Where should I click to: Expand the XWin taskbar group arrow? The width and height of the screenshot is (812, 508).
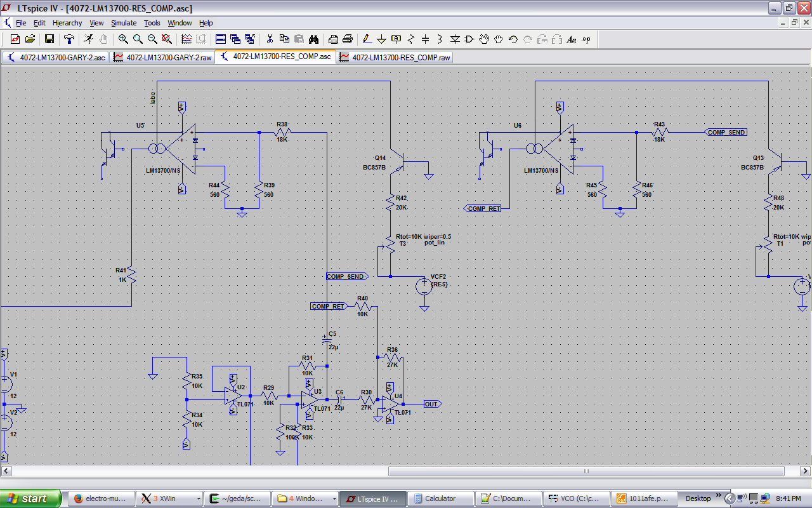tap(199, 498)
